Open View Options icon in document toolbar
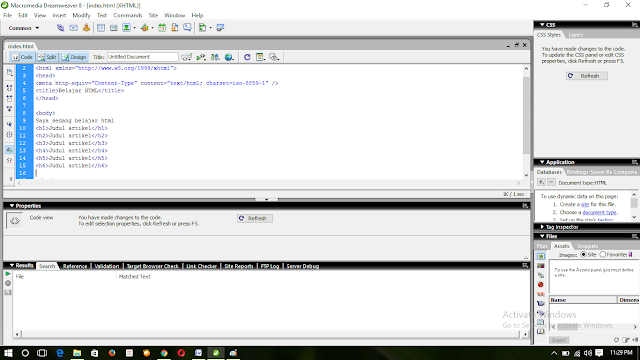The height and width of the screenshot is (360, 640). click(260, 57)
